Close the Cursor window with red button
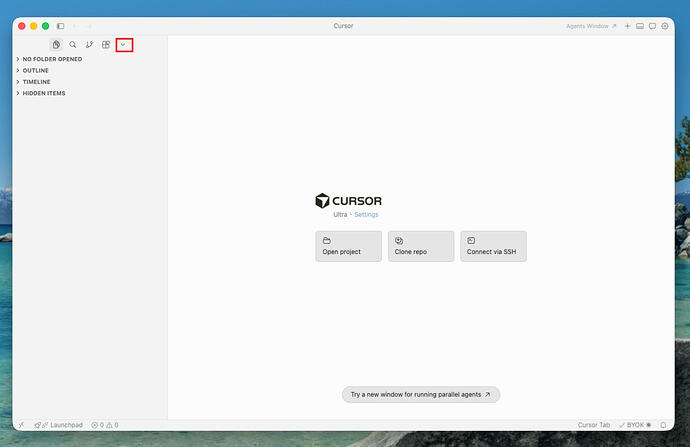The width and height of the screenshot is (690, 447). click(x=22, y=26)
